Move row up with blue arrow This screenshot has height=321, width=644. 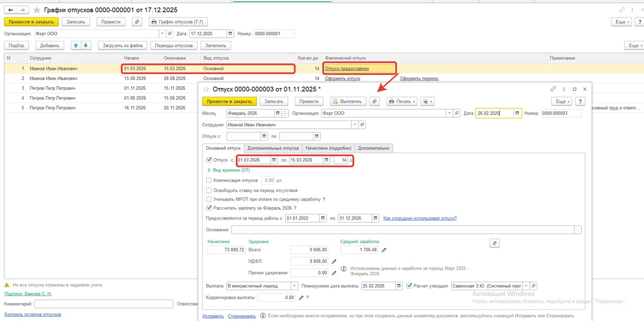tap(75, 46)
